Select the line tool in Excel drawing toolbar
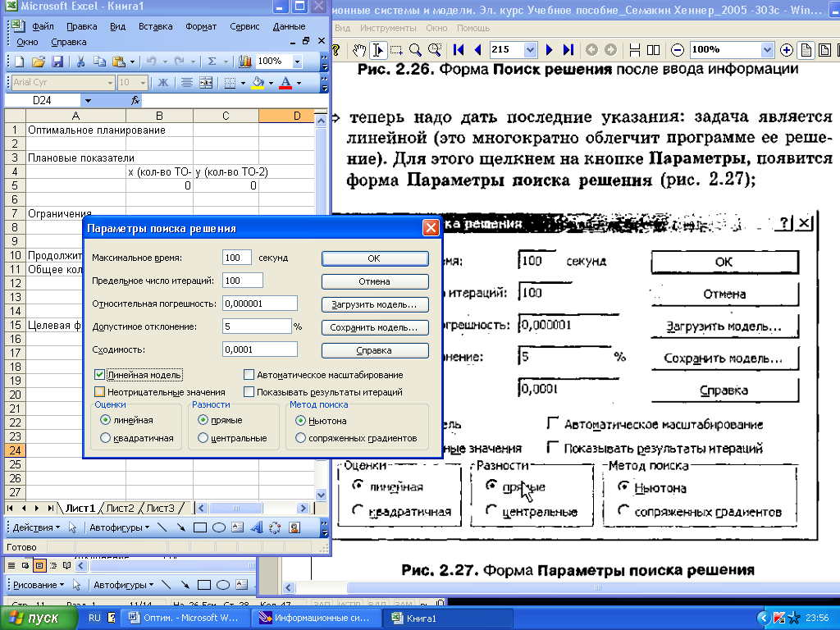 (162, 527)
